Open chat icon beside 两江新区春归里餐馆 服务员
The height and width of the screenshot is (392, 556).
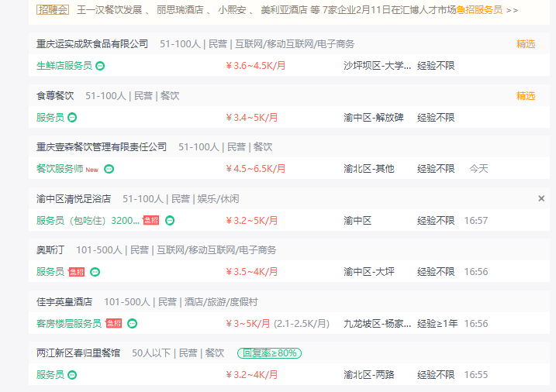click(72, 375)
